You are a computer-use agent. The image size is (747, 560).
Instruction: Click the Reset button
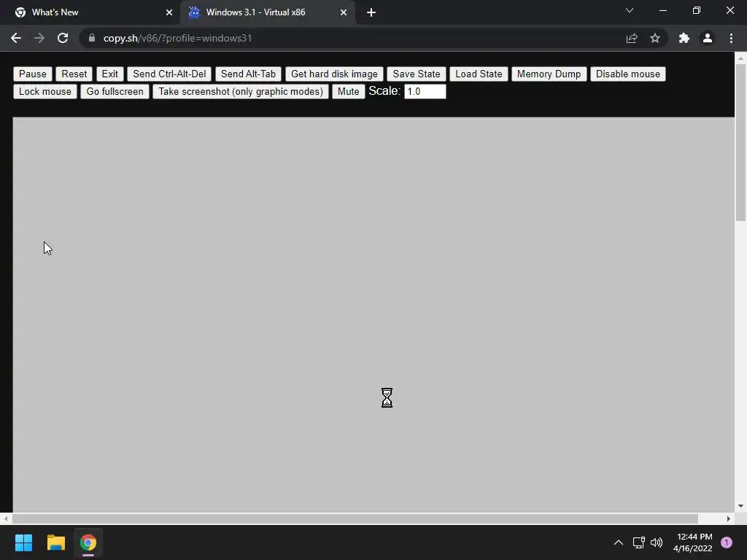(x=74, y=74)
